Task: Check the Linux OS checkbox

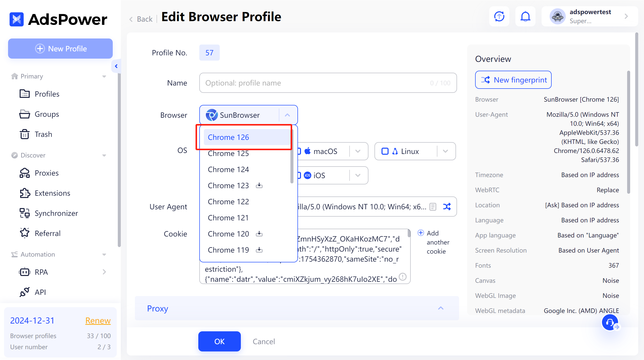Action: [x=385, y=151]
